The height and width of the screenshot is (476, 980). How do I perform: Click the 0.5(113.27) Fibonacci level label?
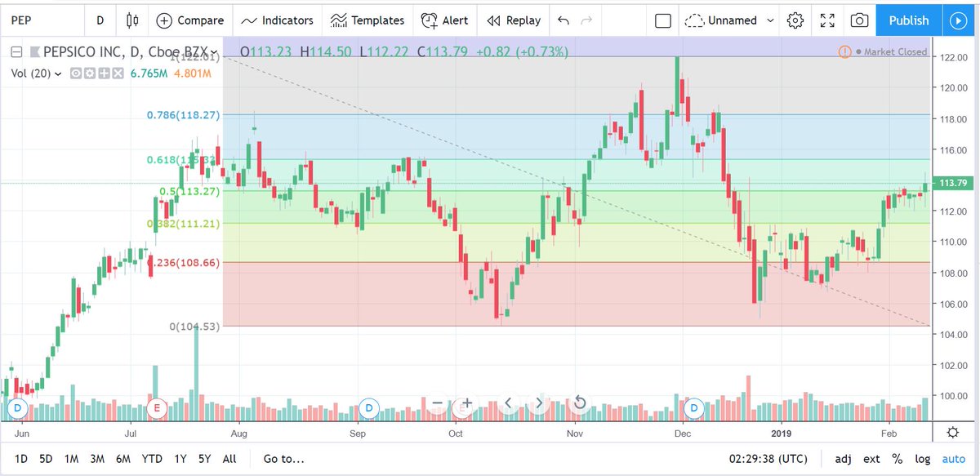coord(189,191)
